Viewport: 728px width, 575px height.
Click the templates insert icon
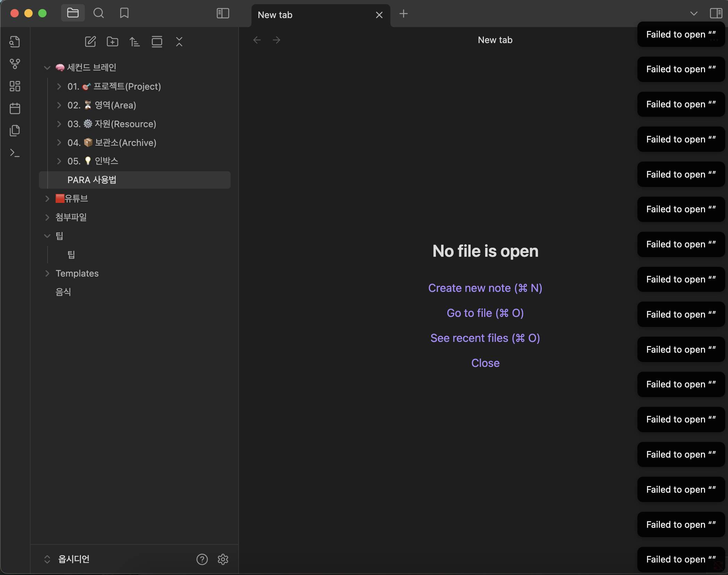[15, 131]
